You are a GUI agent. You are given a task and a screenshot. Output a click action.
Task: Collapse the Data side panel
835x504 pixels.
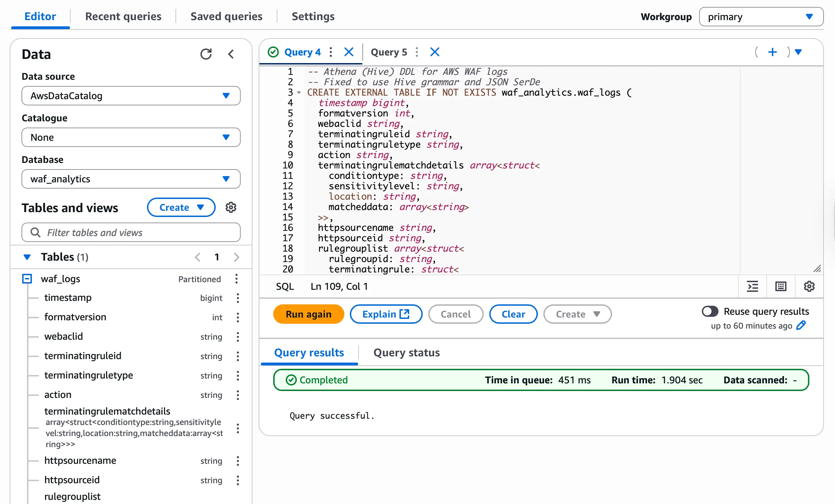(x=231, y=54)
